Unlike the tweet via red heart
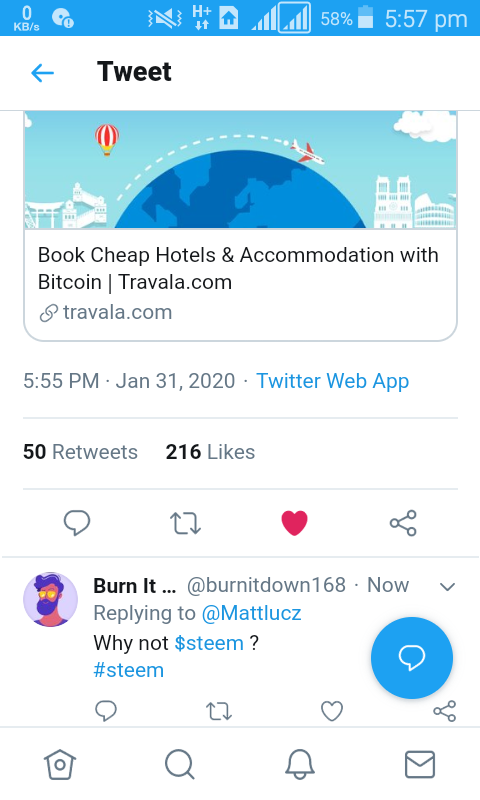Viewport: 480px width, 800px height. [x=294, y=523]
